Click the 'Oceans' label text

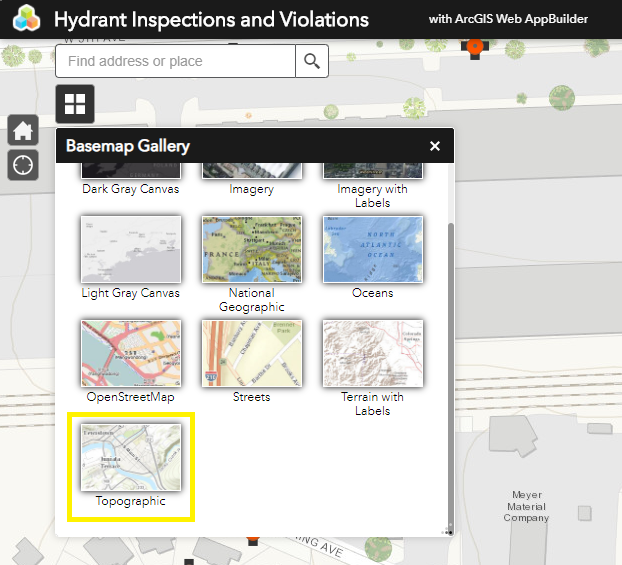pos(372,293)
